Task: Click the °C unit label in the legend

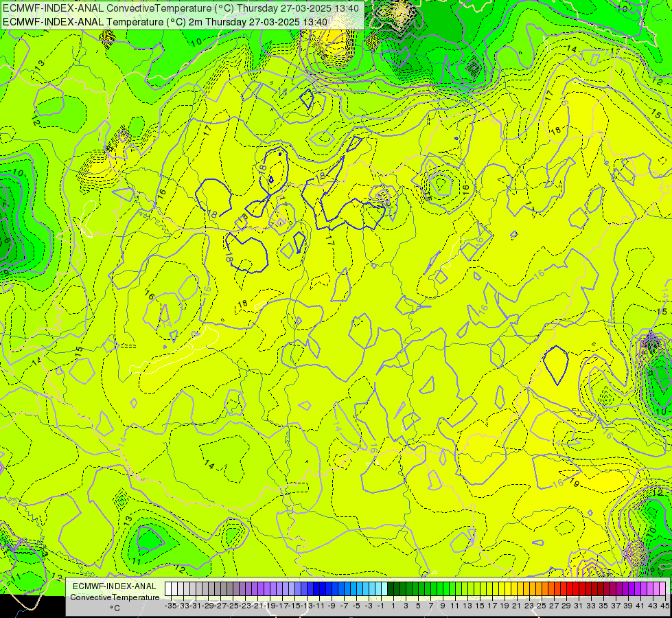Action: [115, 608]
